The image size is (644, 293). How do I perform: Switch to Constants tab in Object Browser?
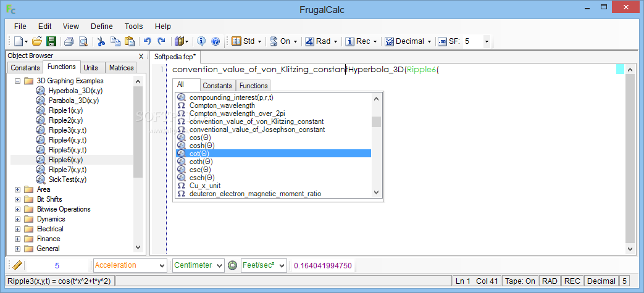click(x=25, y=68)
